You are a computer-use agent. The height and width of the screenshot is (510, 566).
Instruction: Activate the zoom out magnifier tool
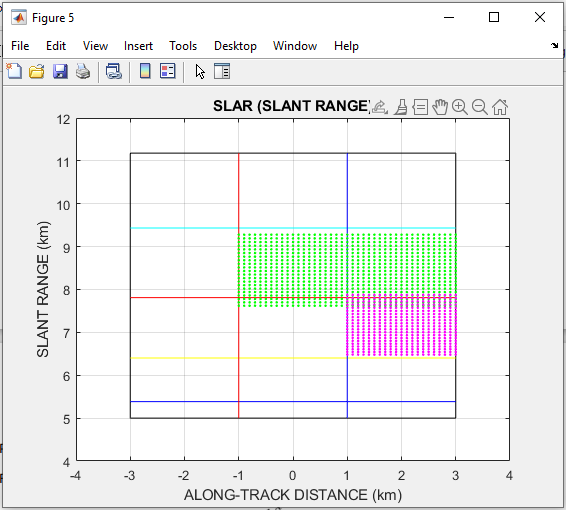[480, 108]
